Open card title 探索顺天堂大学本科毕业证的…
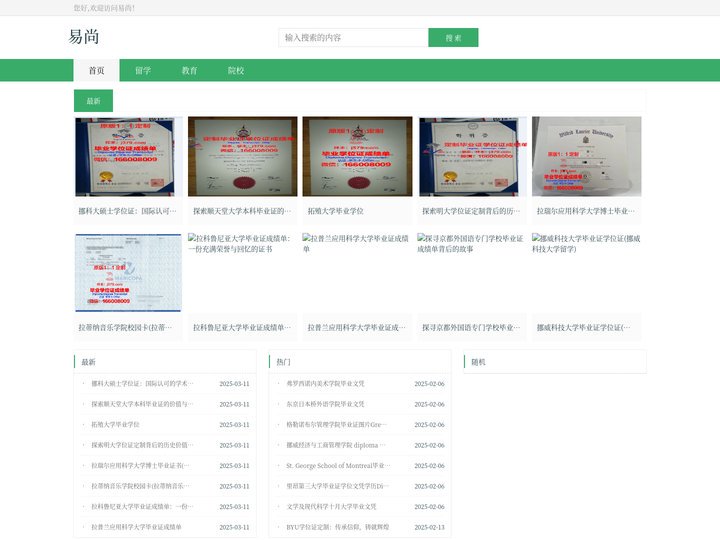 pyautogui.click(x=242, y=211)
